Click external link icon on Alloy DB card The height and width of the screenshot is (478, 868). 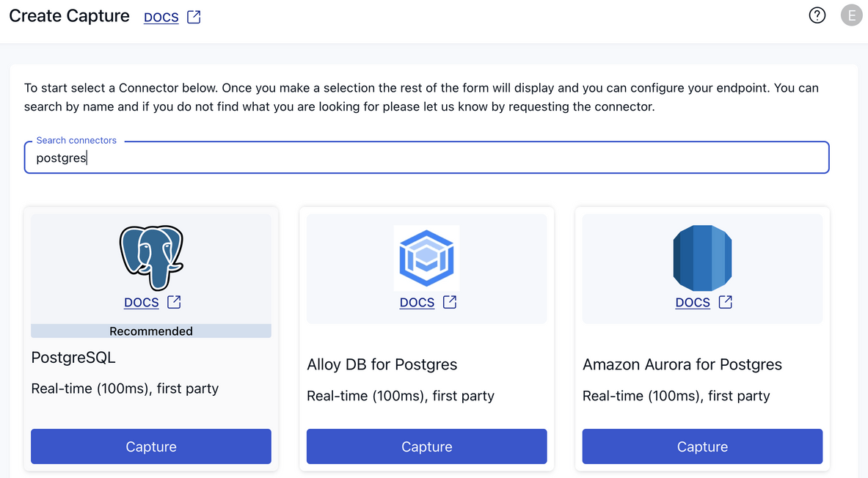450,302
